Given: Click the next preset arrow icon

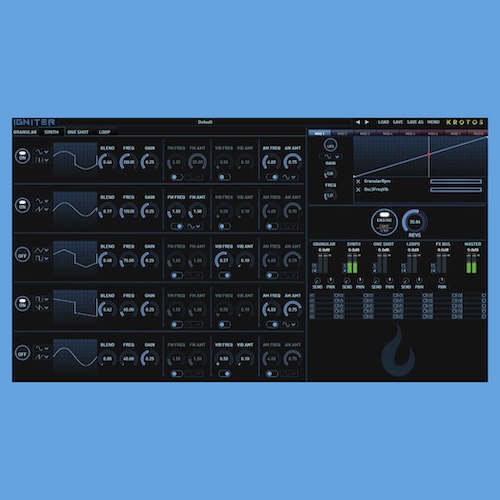Looking at the screenshot, I should coord(367,122).
